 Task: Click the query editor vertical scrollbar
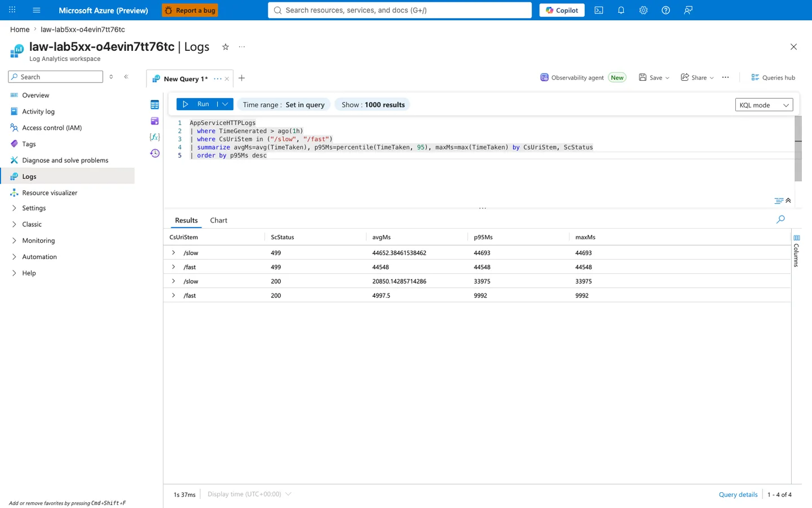pyautogui.click(x=798, y=148)
